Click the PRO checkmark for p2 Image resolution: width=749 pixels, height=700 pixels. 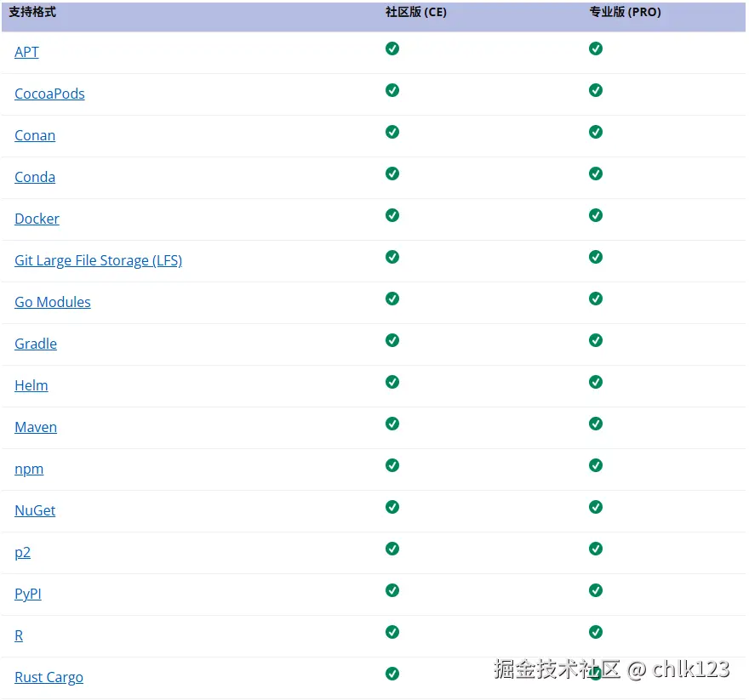[596, 549]
